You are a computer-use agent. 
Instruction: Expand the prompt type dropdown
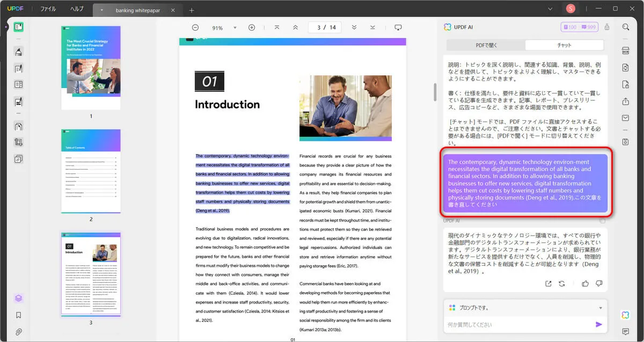[601, 308]
